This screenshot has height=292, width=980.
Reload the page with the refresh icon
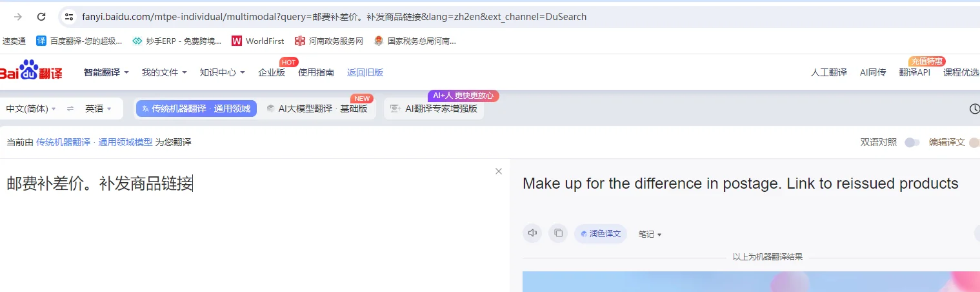[x=41, y=17]
